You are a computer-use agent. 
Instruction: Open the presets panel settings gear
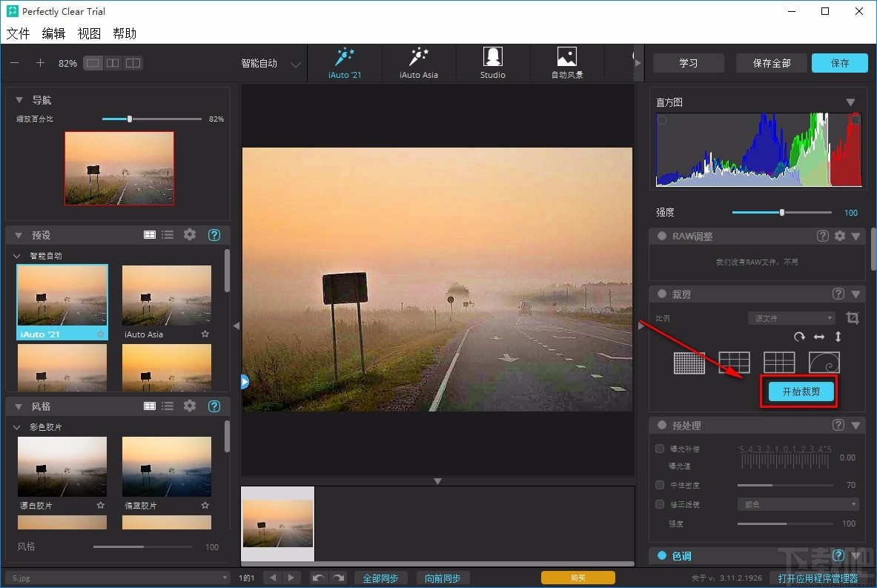click(190, 235)
